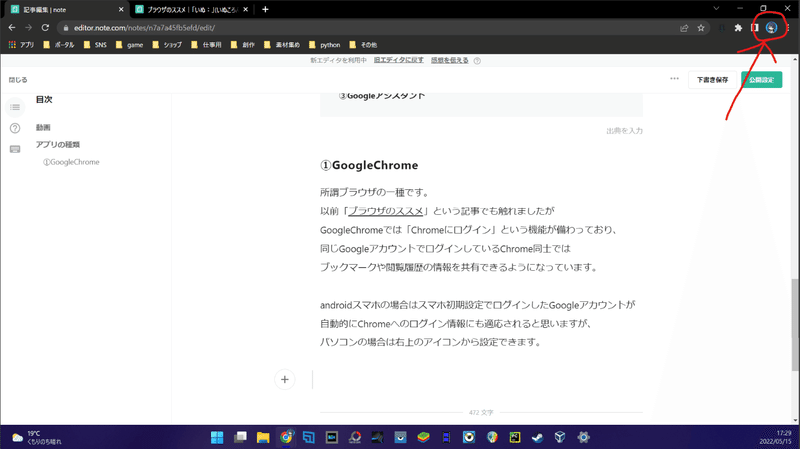
Task: Open the new tab with the plus button
Action: pyautogui.click(x=265, y=9)
